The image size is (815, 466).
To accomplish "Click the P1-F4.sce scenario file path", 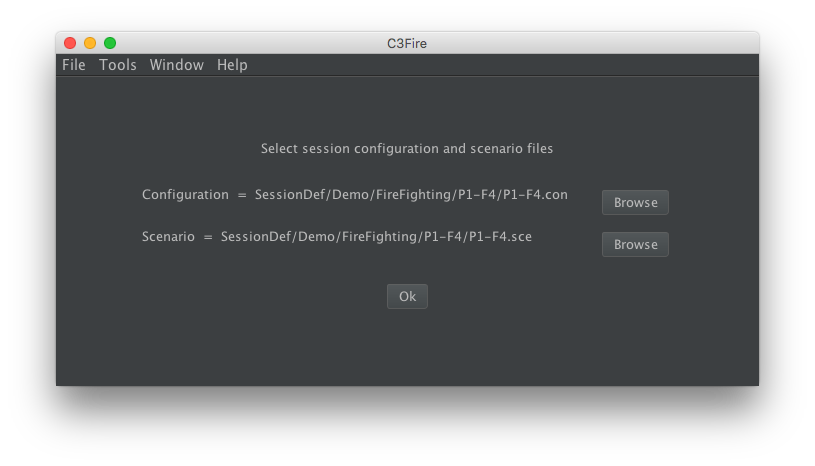I will click(376, 237).
